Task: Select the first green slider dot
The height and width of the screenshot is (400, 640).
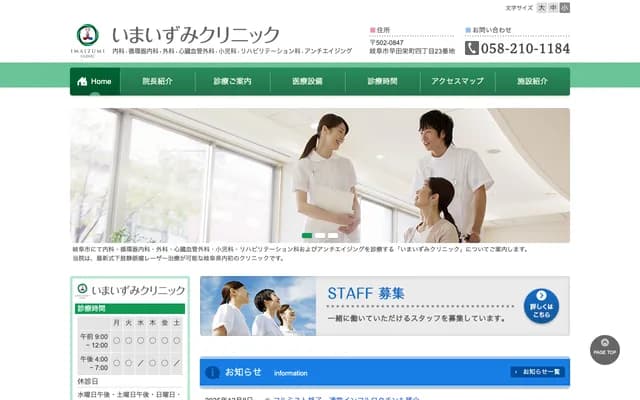Action: click(x=307, y=236)
